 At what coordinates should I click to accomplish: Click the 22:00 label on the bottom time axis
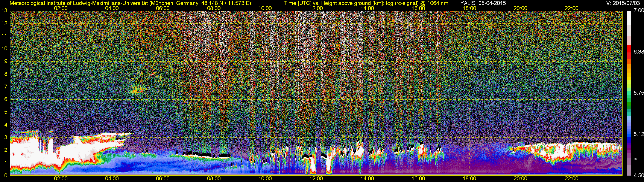pos(571,179)
